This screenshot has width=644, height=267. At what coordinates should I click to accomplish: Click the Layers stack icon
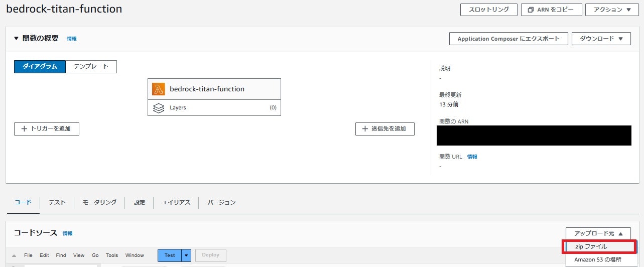click(159, 107)
